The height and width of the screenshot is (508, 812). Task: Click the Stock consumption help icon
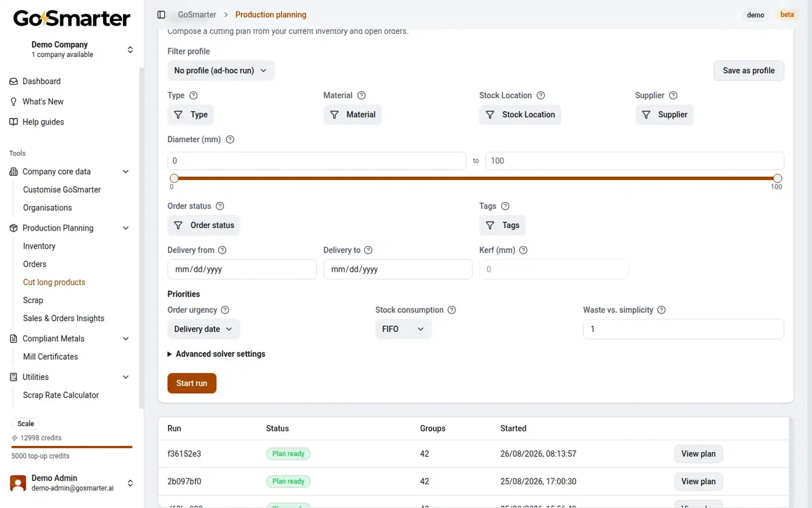point(452,310)
